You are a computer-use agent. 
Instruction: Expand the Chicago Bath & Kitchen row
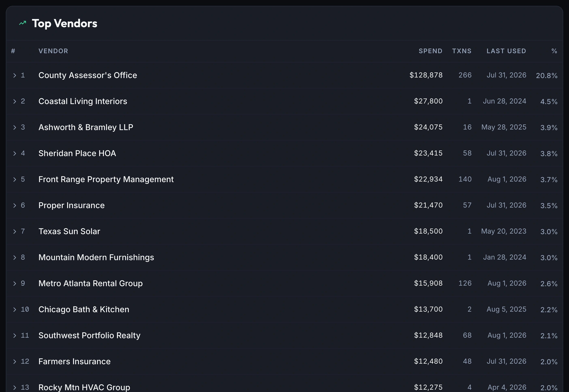[15, 310]
